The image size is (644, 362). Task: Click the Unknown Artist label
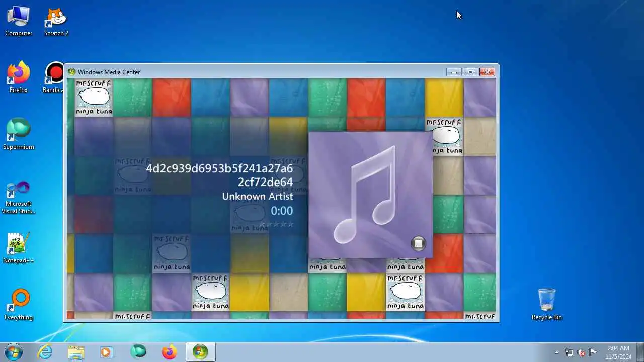coord(257,196)
